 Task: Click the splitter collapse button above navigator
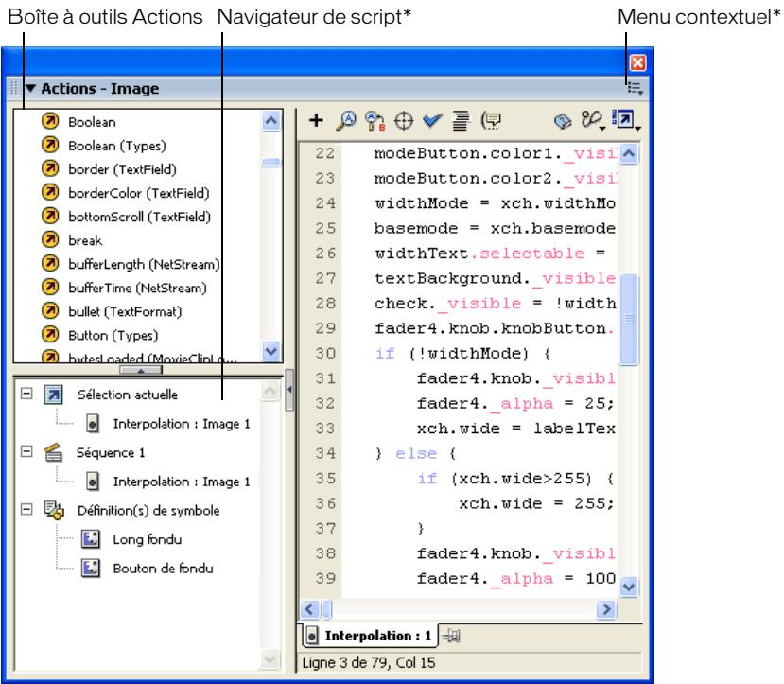(141, 370)
